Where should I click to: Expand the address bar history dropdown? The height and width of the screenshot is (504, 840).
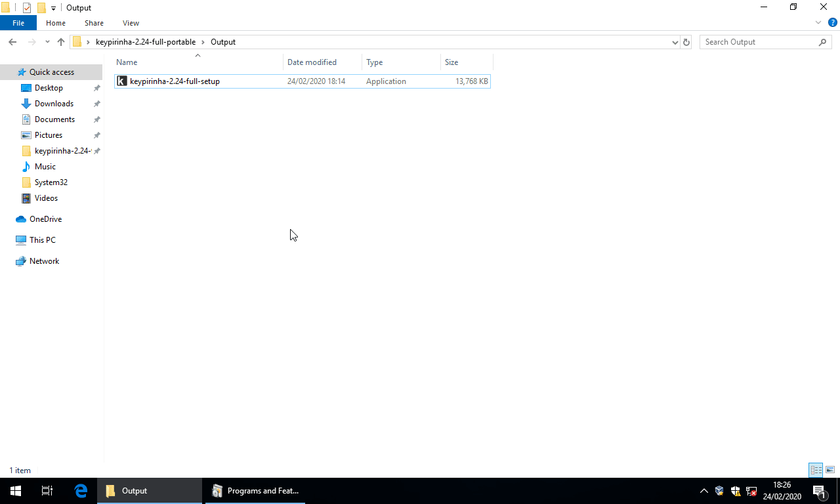click(675, 42)
